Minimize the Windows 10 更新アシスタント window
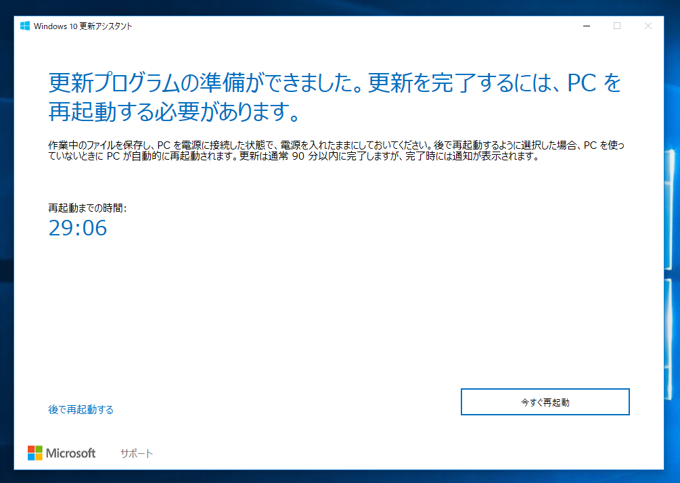This screenshot has width=680, height=483. pyautogui.click(x=586, y=26)
